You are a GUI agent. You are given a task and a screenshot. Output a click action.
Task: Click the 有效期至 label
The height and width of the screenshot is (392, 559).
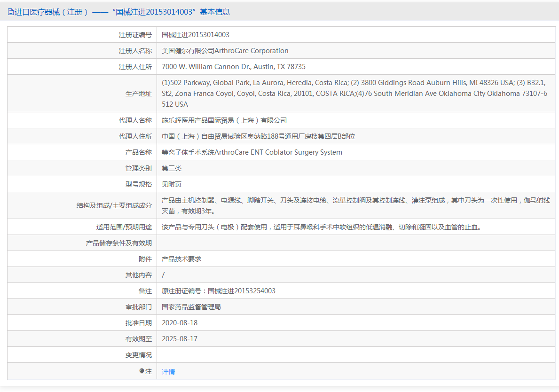(138, 339)
